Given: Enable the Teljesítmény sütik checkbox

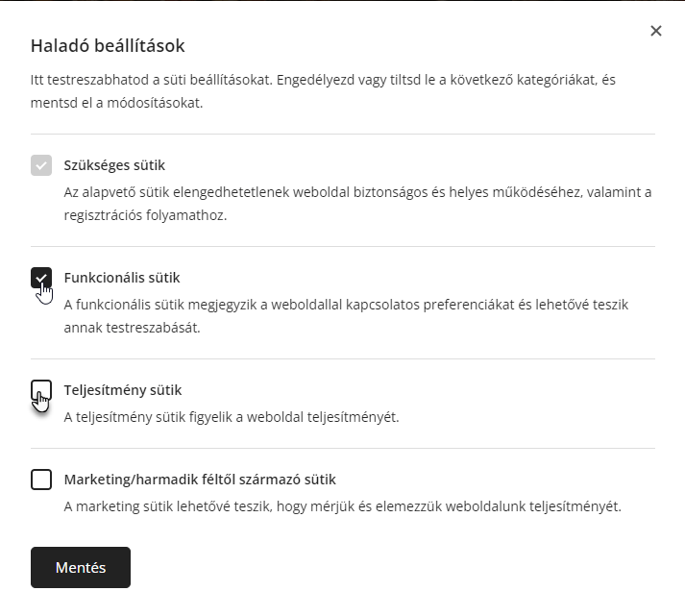Looking at the screenshot, I should [x=41, y=390].
